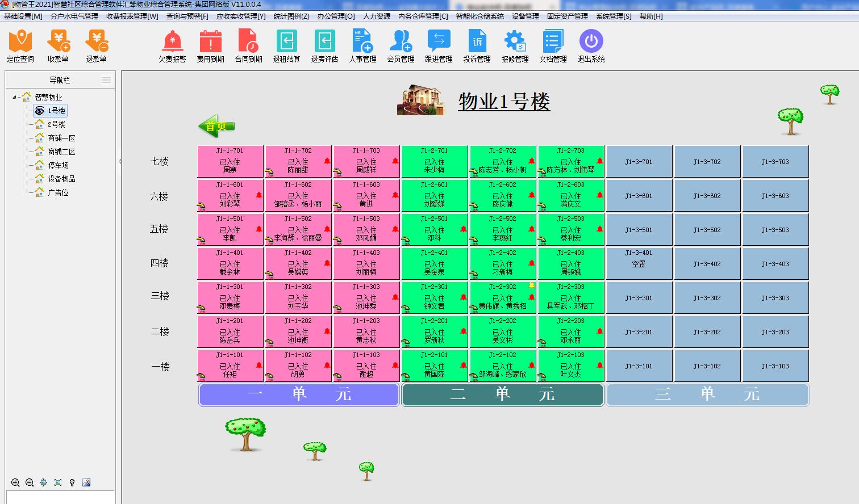Image resolution: width=859 pixels, height=504 pixels.
Task: Open room J1-2-101 occupied by 黄国森
Action: pos(435,366)
